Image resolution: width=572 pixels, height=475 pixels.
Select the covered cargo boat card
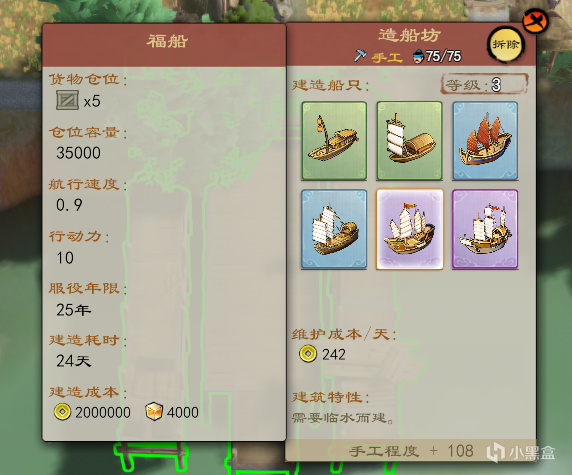pyautogui.click(x=409, y=141)
